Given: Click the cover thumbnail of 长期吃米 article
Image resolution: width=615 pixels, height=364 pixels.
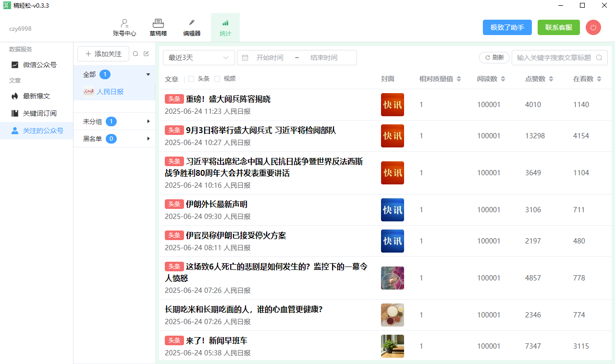Looking at the screenshot, I should [x=393, y=315].
